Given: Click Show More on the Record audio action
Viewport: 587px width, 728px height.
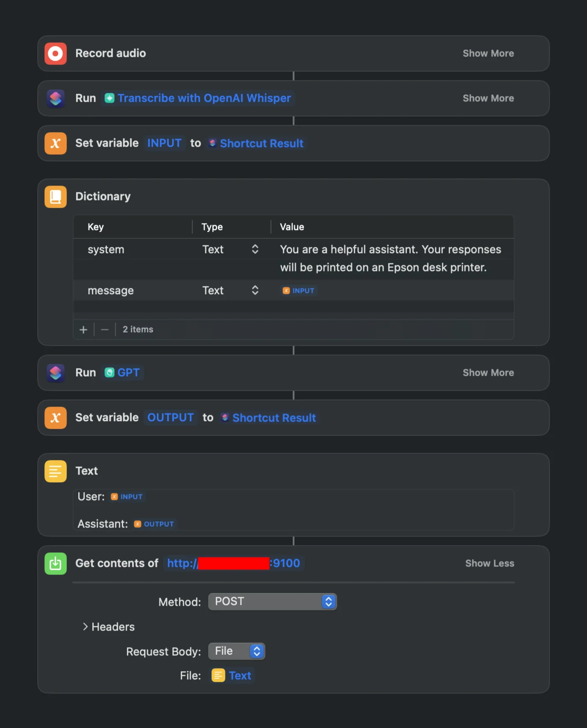Looking at the screenshot, I should (488, 53).
